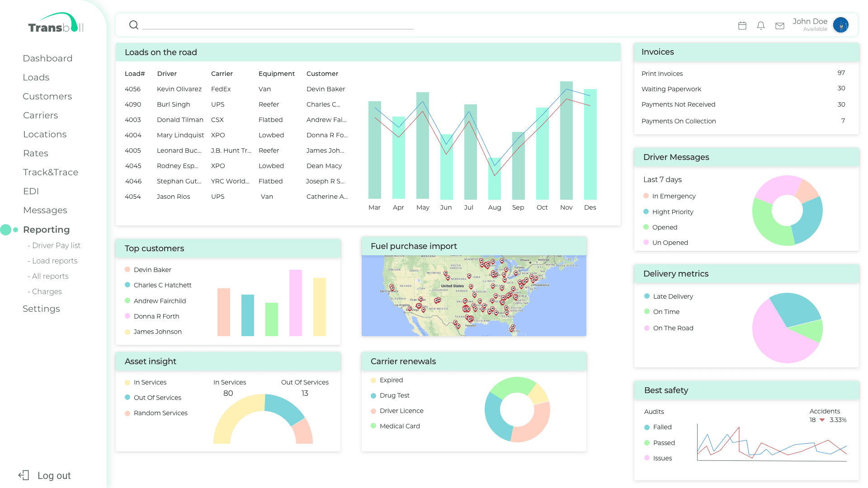Open the Dashboard menu item
Image resolution: width=868 pixels, height=488 pixels.
(47, 58)
